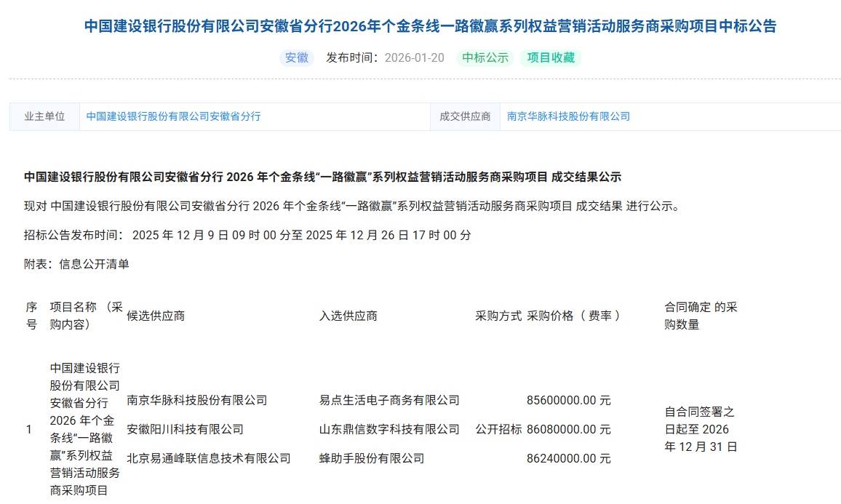
Task: Click the 合同确定的采购数量 column header
Action: click(701, 316)
